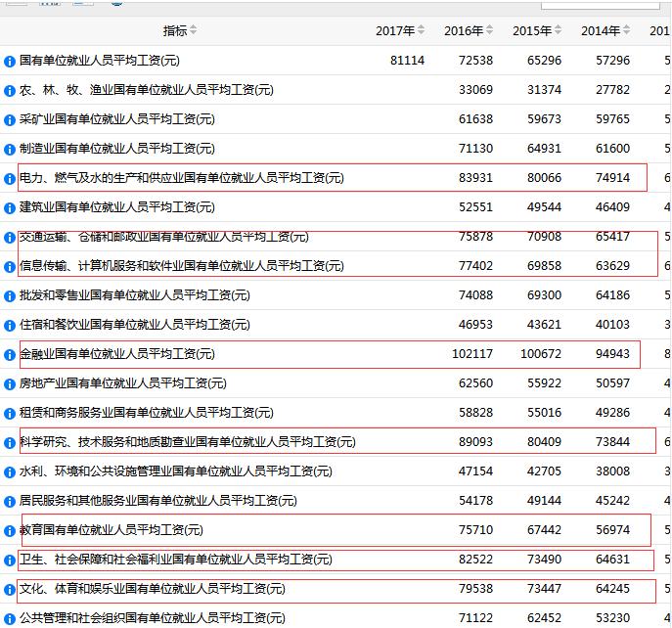
Task: Select 公共管理和社会组织 row label
Action: tap(153, 618)
